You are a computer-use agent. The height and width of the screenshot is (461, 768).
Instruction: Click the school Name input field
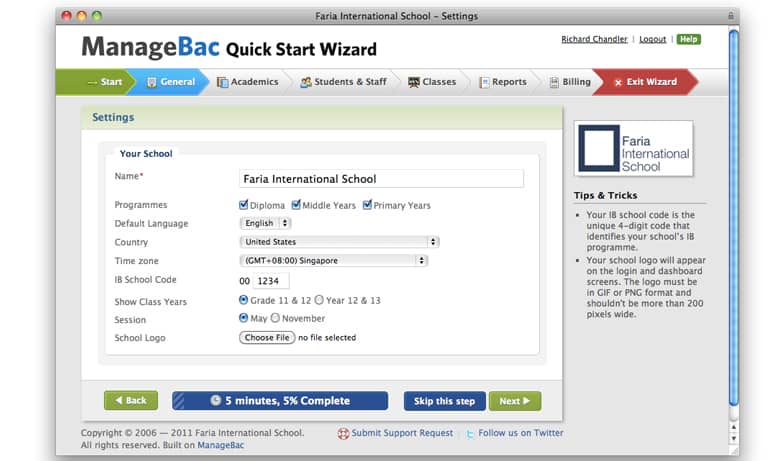click(x=381, y=179)
